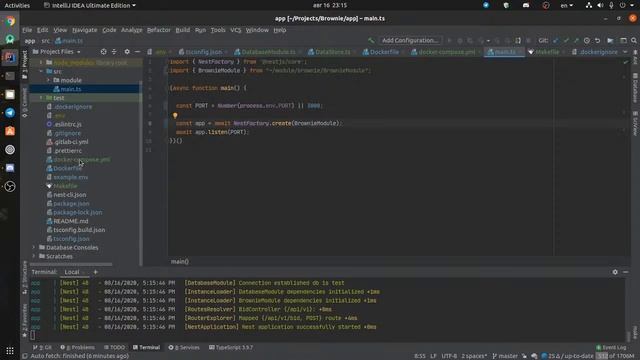Open the TypeScript 3.9.7 tool window

coord(231,347)
